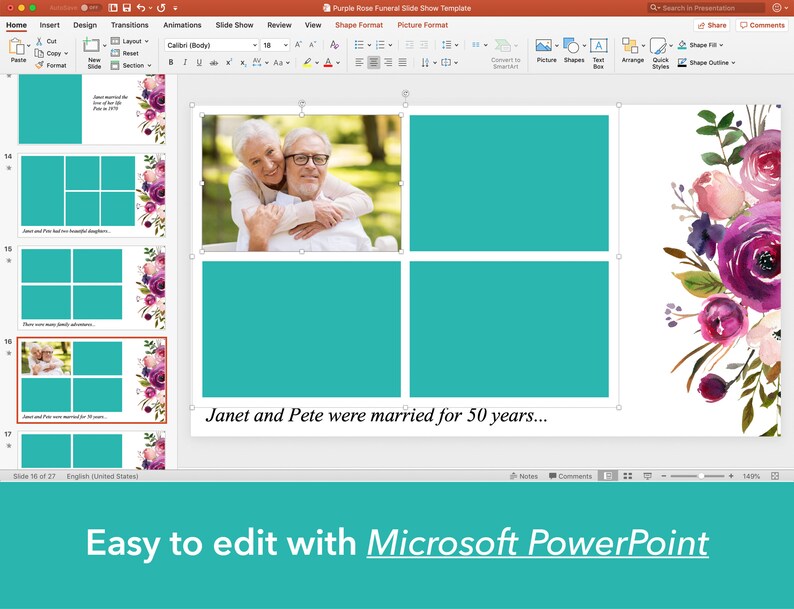Open the Shapes gallery
This screenshot has height=609, width=794.
tap(574, 51)
